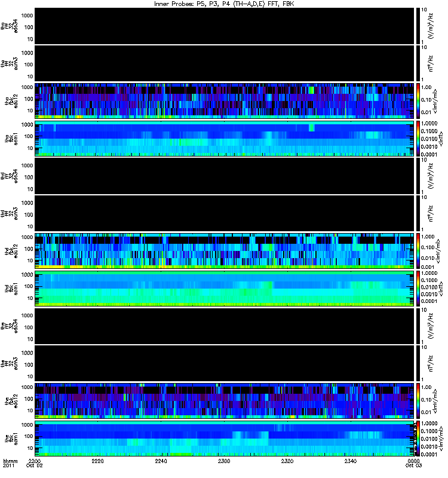Select the the fbk scm1 spectrogram panel

point(225,439)
